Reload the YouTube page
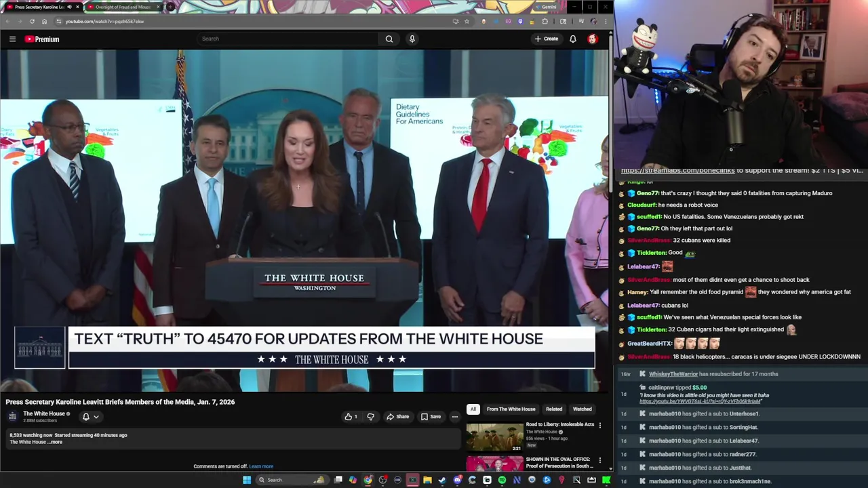 coord(32,21)
